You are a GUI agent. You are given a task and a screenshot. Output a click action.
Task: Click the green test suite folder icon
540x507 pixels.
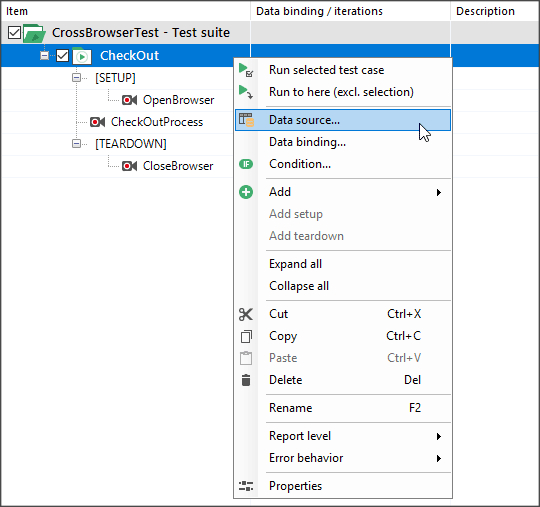pyautogui.click(x=34, y=33)
